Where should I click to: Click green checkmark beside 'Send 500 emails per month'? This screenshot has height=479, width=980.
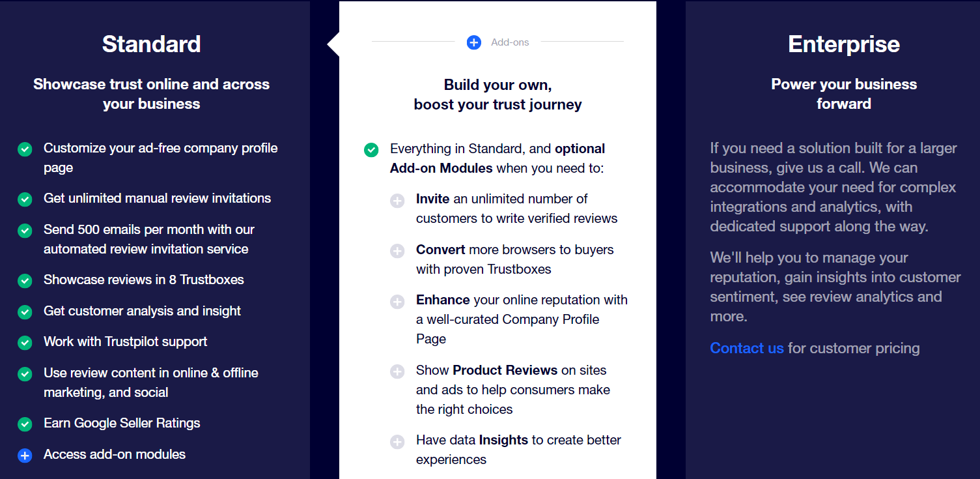tap(25, 231)
